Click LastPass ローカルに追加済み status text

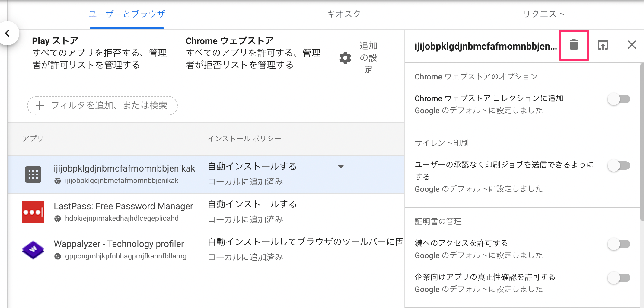[x=245, y=220]
